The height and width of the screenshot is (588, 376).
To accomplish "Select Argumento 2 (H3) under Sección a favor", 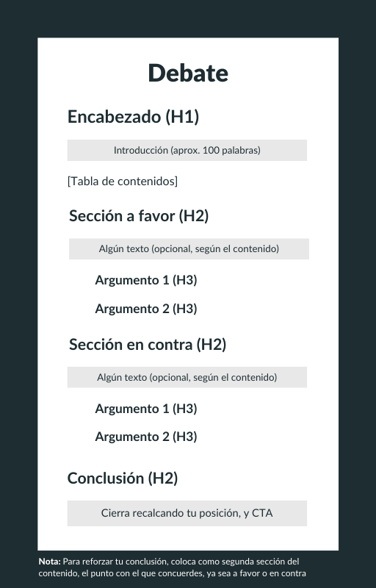I will point(146,309).
